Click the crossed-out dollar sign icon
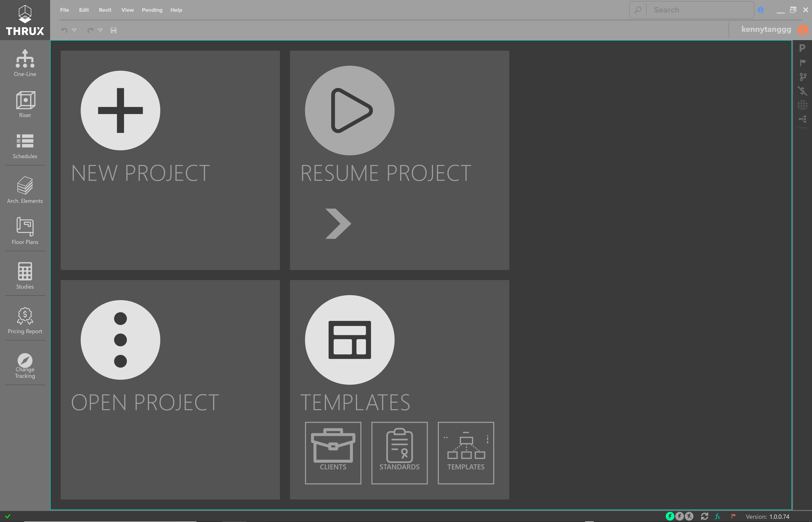 point(802,91)
